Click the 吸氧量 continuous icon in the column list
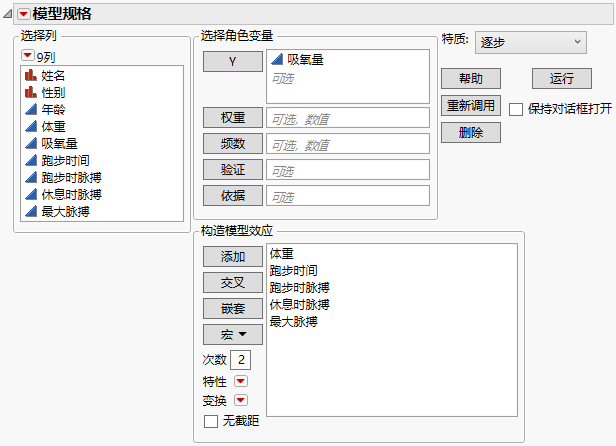616x446 pixels. coord(31,143)
